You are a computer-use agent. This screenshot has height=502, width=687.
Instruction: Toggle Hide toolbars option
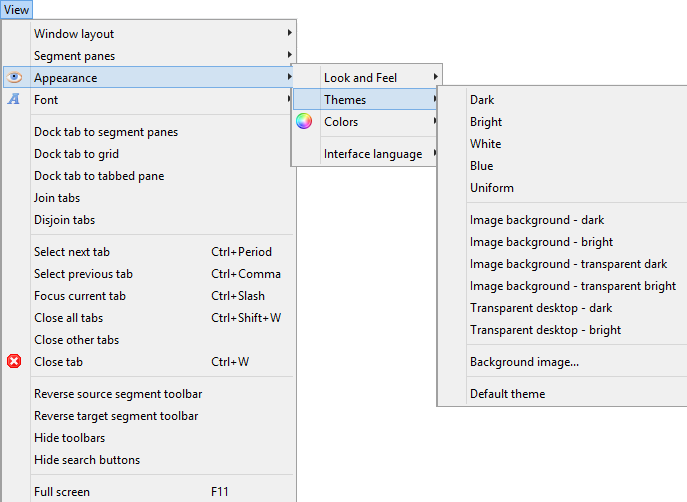click(x=69, y=438)
